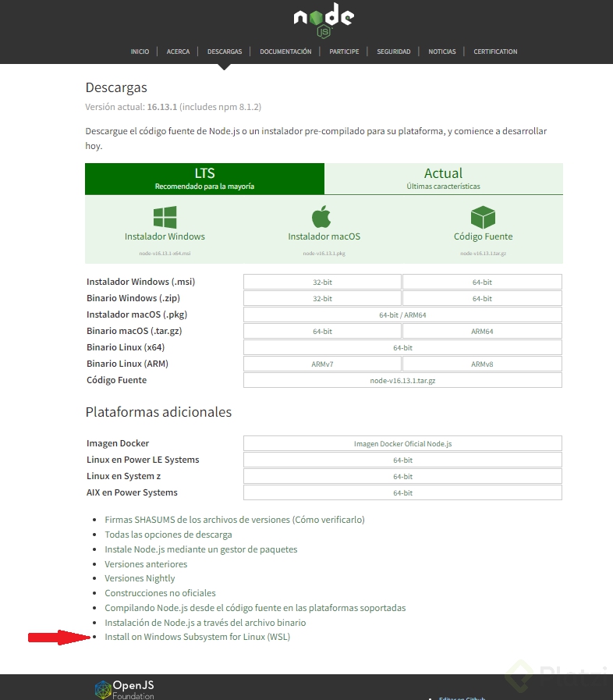Viewport: 613px width, 700px height.
Task: Click the Plataformas adicionales heading
Action: point(158,412)
